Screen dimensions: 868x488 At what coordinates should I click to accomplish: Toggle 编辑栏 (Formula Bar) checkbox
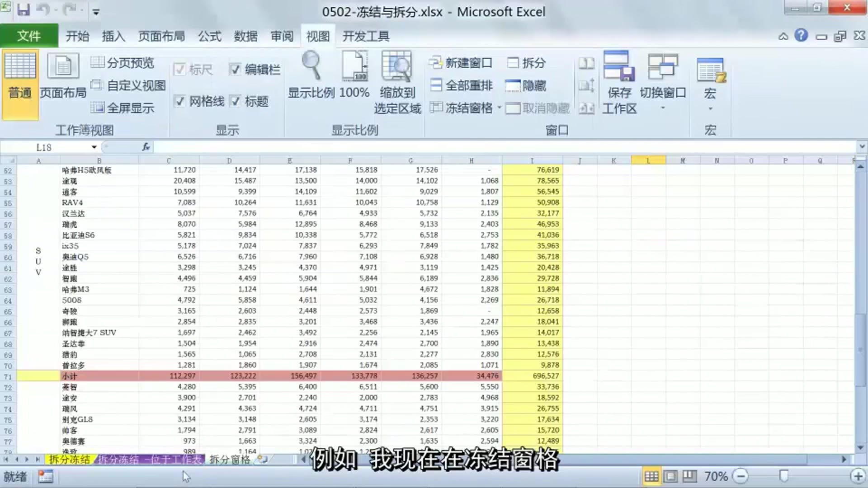pos(234,70)
